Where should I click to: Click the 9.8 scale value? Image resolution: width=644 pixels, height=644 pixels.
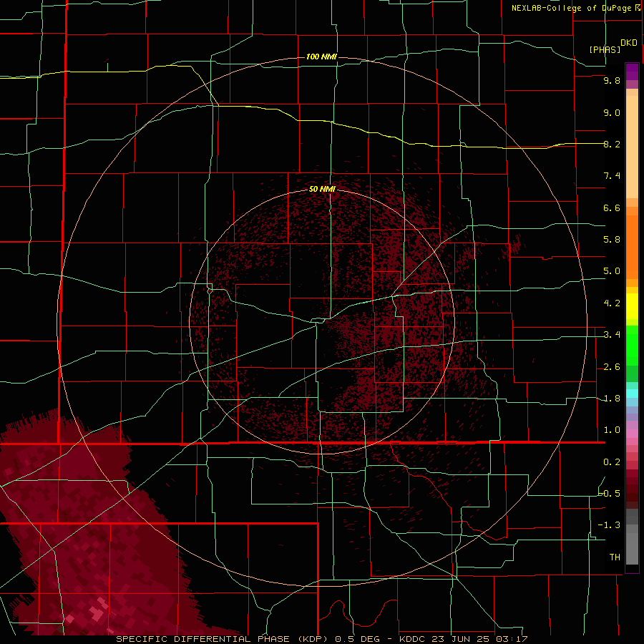[612, 80]
